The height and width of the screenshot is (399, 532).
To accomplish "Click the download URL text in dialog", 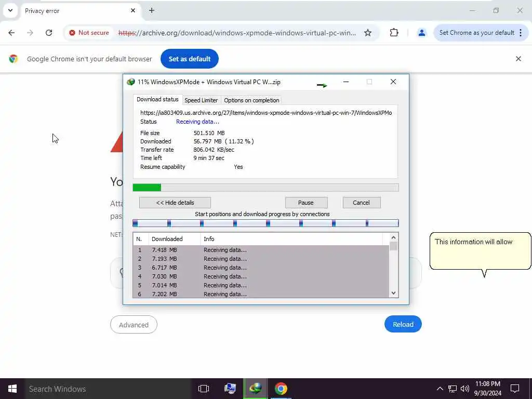I will (266, 113).
